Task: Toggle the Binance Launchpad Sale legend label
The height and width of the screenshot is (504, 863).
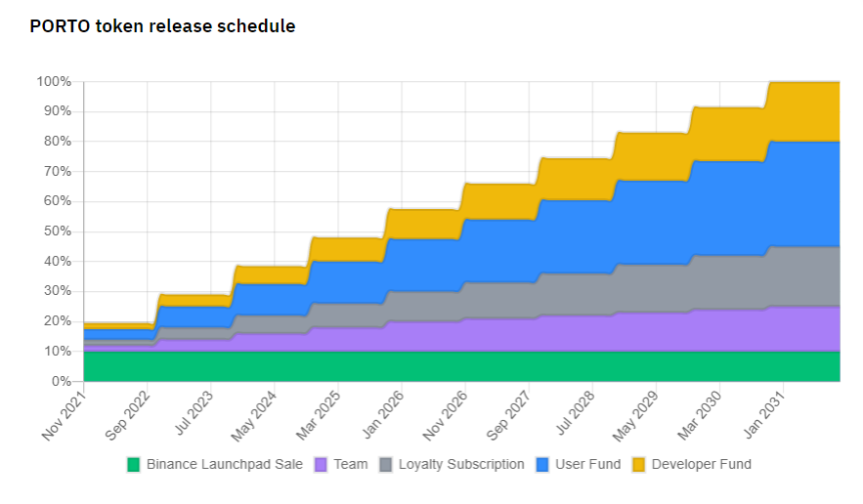Action: coord(225,464)
